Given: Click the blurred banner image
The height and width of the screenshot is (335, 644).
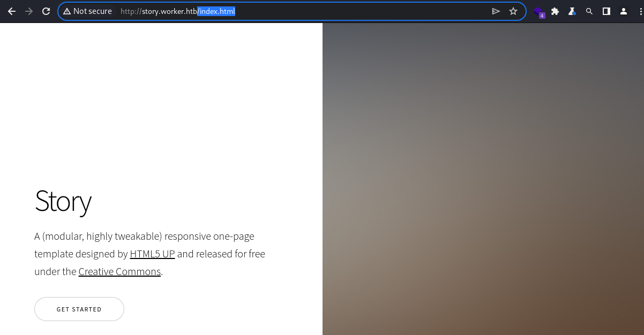Looking at the screenshot, I should point(483,179).
